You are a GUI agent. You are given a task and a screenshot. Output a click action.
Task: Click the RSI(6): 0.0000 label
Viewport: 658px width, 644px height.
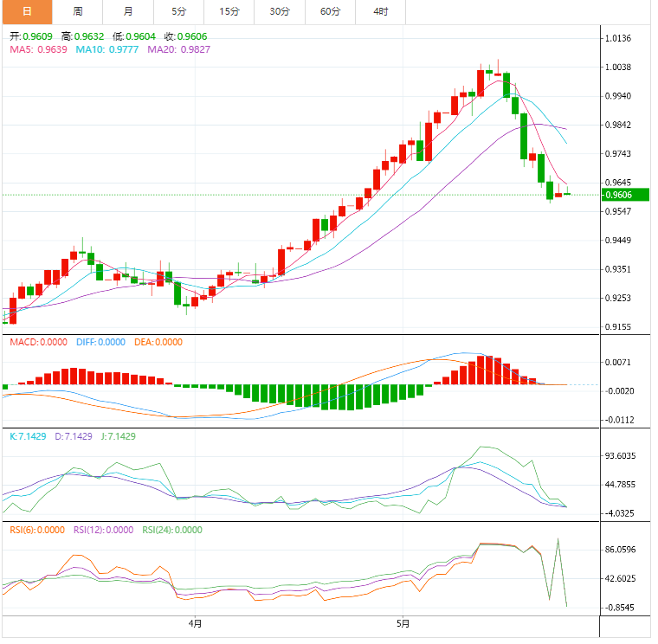click(37, 531)
